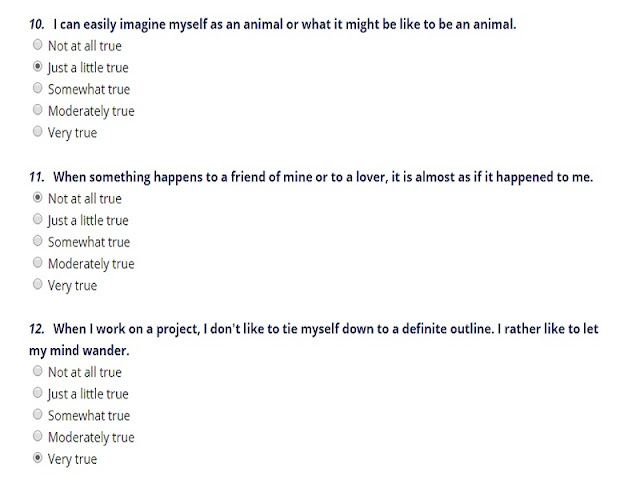Select 'Not at all true' for question 12

(x=38, y=372)
